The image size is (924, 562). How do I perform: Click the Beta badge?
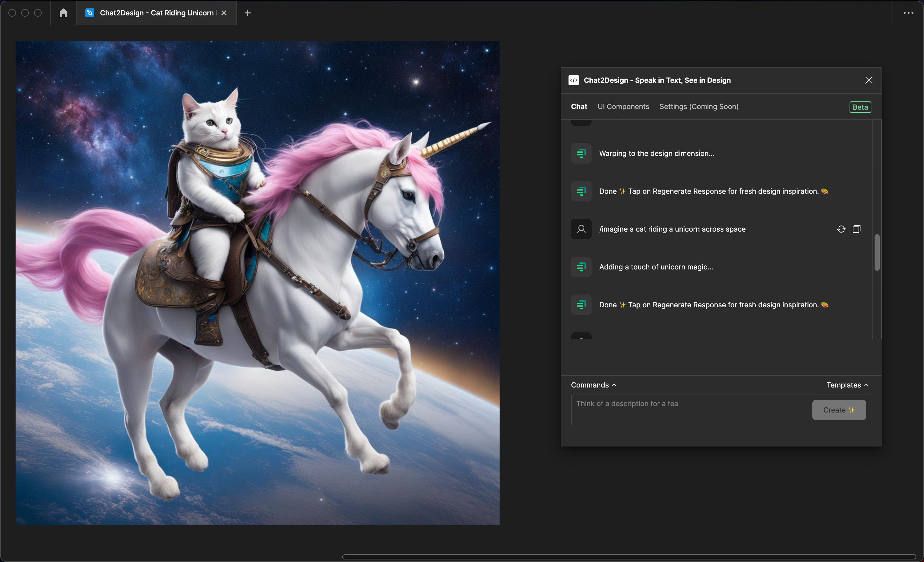[x=860, y=107]
